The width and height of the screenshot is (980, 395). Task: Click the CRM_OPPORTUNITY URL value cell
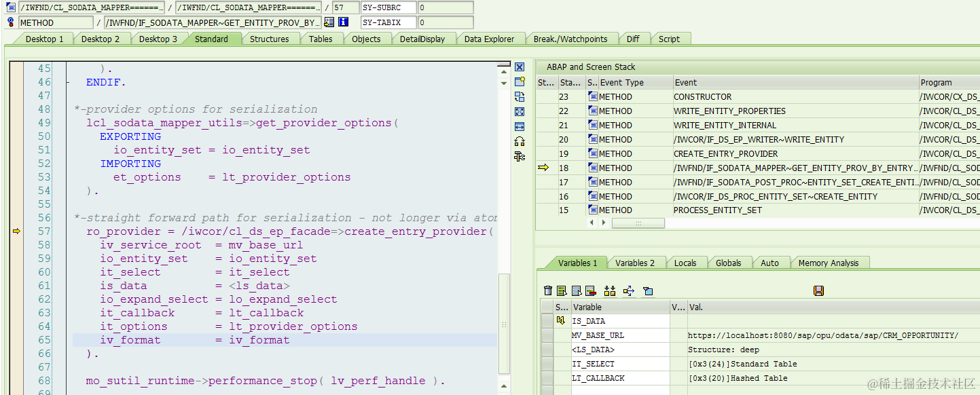coord(833,335)
